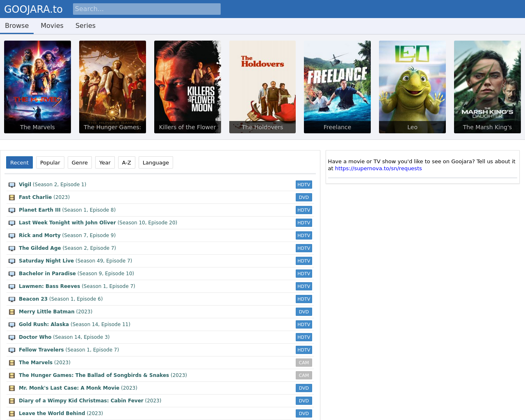Open Merry Little Batman (2023)
Image resolution: width=525 pixels, height=420 pixels.
56,312
